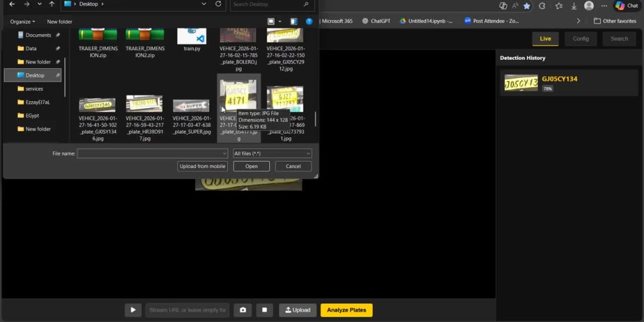Open Other favorites folder
The width and height of the screenshot is (644, 322).
(615, 21)
